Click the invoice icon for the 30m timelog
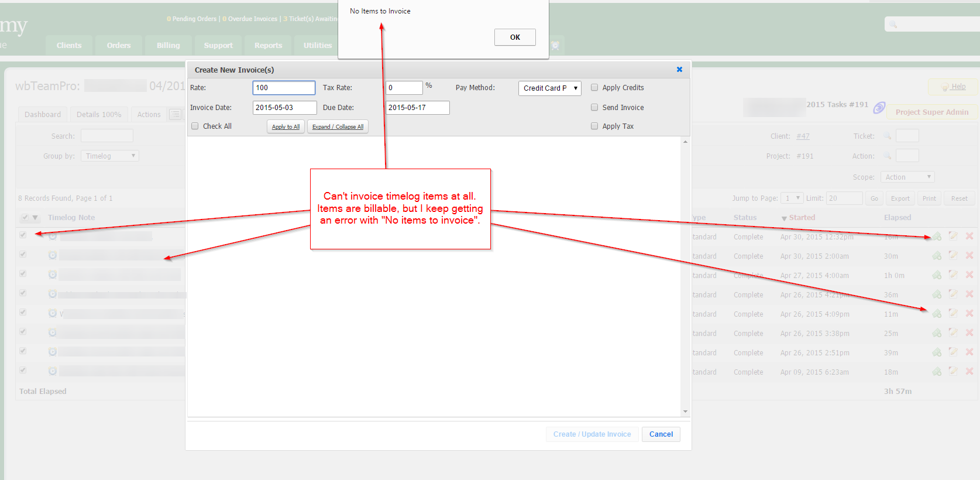This screenshot has height=480, width=980. [937, 256]
